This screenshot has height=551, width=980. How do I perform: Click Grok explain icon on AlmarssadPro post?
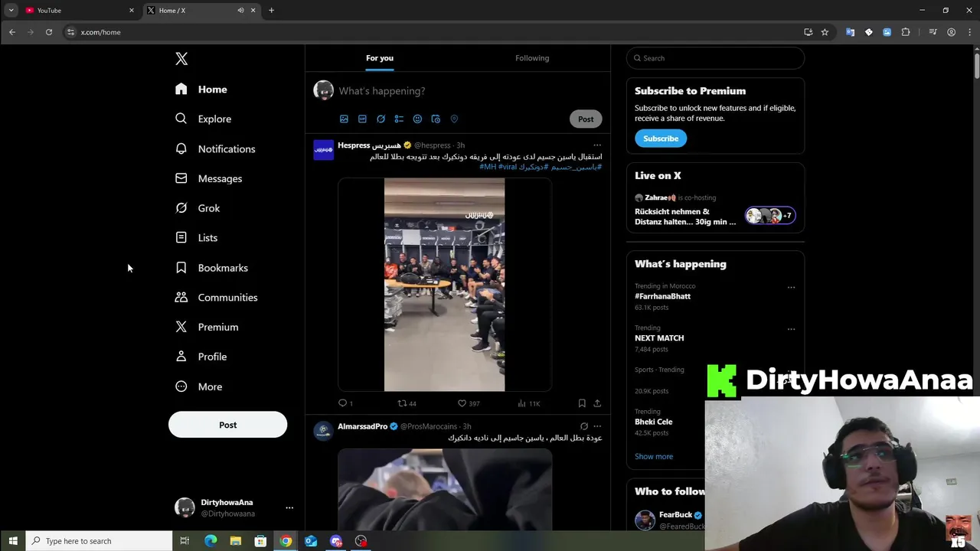583,426
